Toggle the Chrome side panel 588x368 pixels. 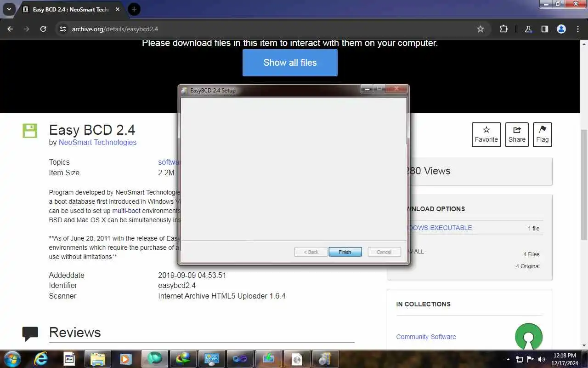coord(545,29)
